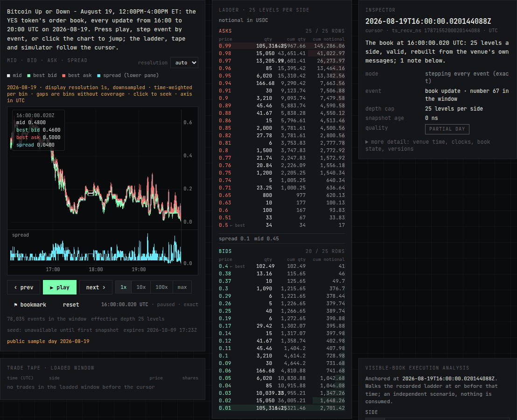Click the 19:00 axis label
The height and width of the screenshot is (420, 517).
point(139,269)
